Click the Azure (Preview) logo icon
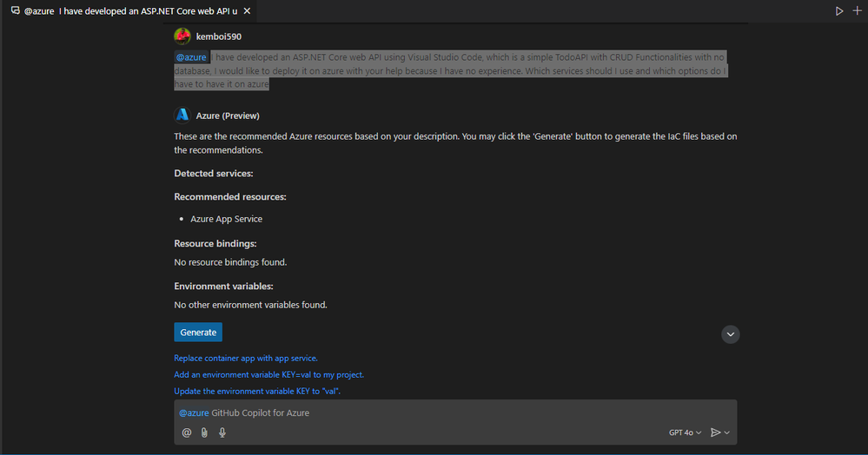The height and width of the screenshot is (455, 868). [x=182, y=115]
